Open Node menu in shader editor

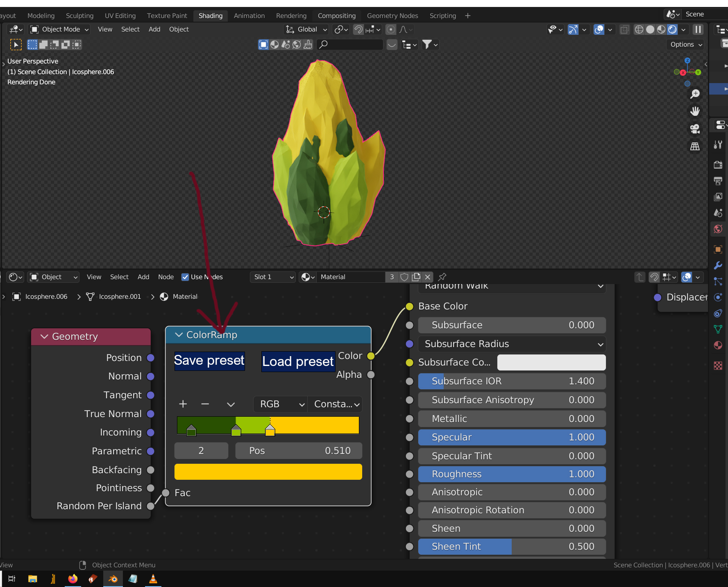(x=166, y=277)
